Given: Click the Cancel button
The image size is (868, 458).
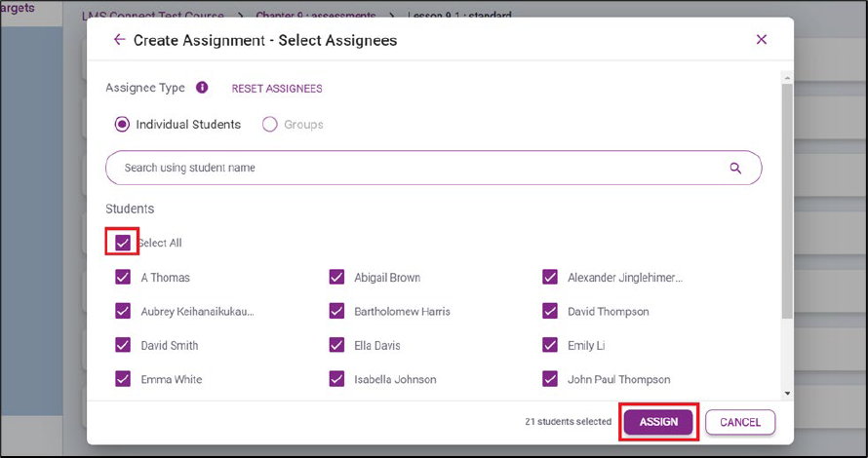Looking at the screenshot, I should pos(739,422).
